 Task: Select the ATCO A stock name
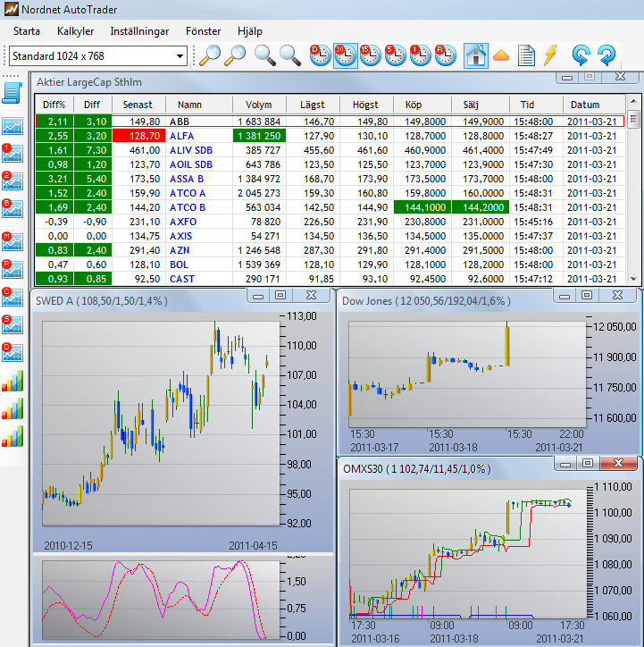coord(188,193)
